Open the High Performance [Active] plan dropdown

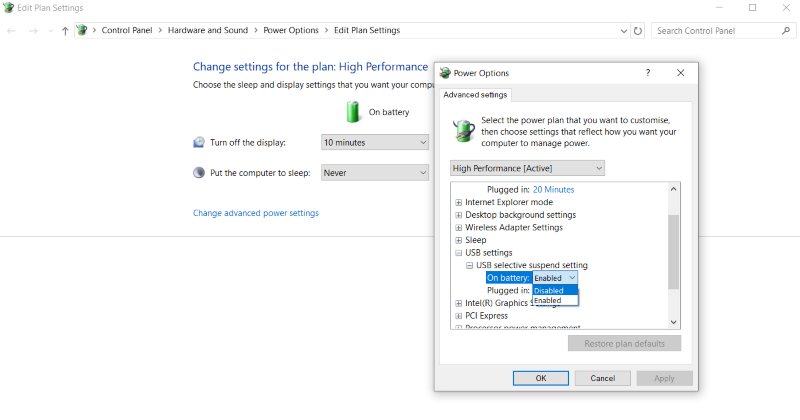point(528,168)
